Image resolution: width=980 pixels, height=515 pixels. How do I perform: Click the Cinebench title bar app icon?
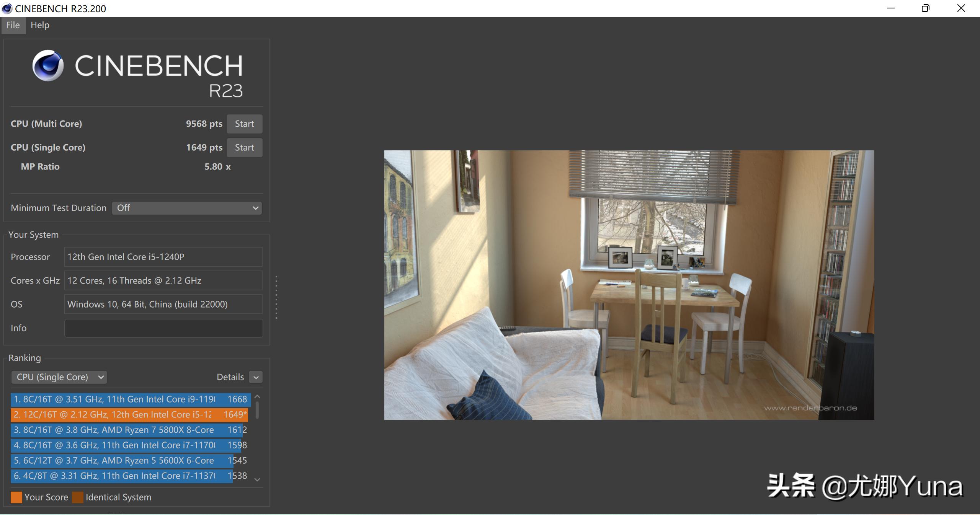tap(7, 8)
